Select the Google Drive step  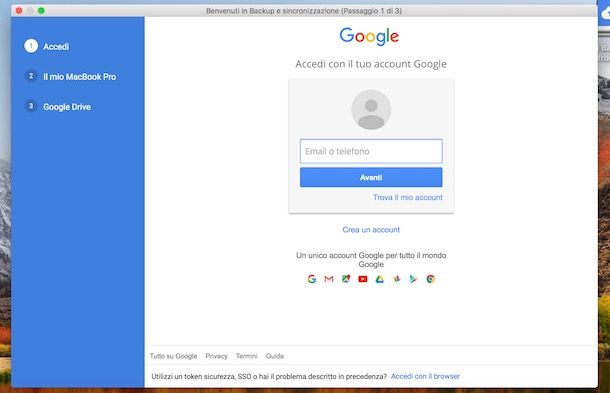67,107
